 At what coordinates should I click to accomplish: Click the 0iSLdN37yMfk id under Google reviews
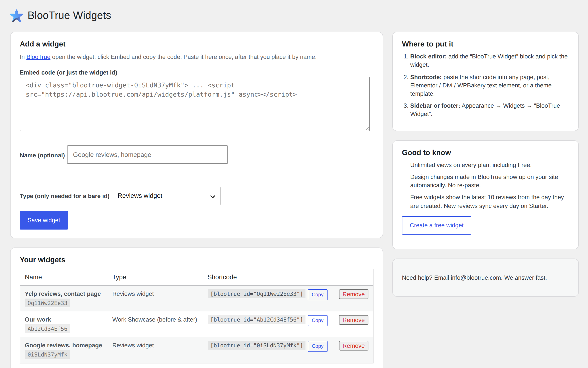[47, 355]
